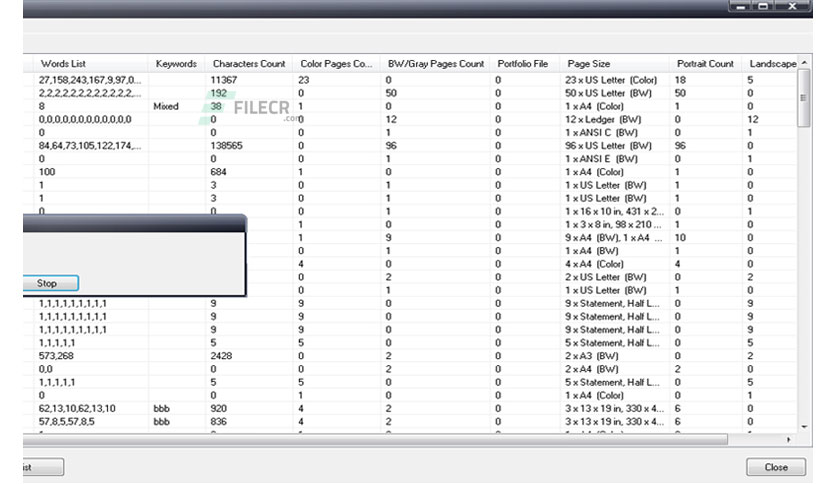Select the characters count cell '920'
This screenshot has width=836, height=484.
[218, 408]
